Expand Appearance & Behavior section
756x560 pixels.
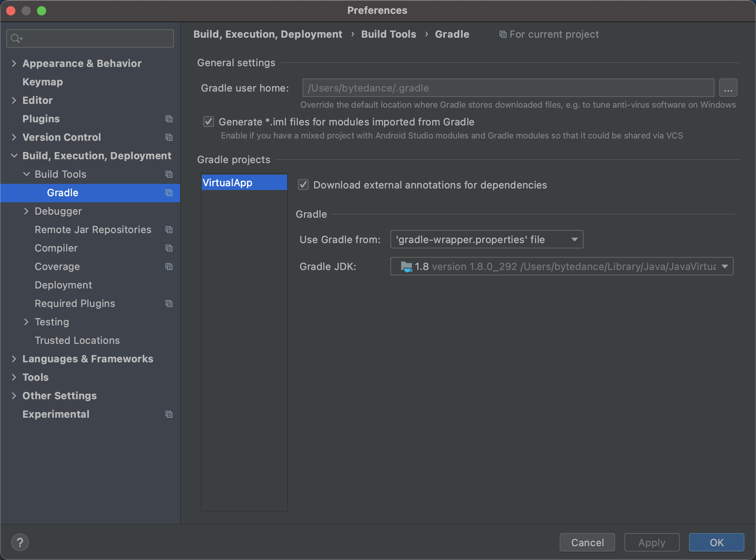[x=14, y=63]
